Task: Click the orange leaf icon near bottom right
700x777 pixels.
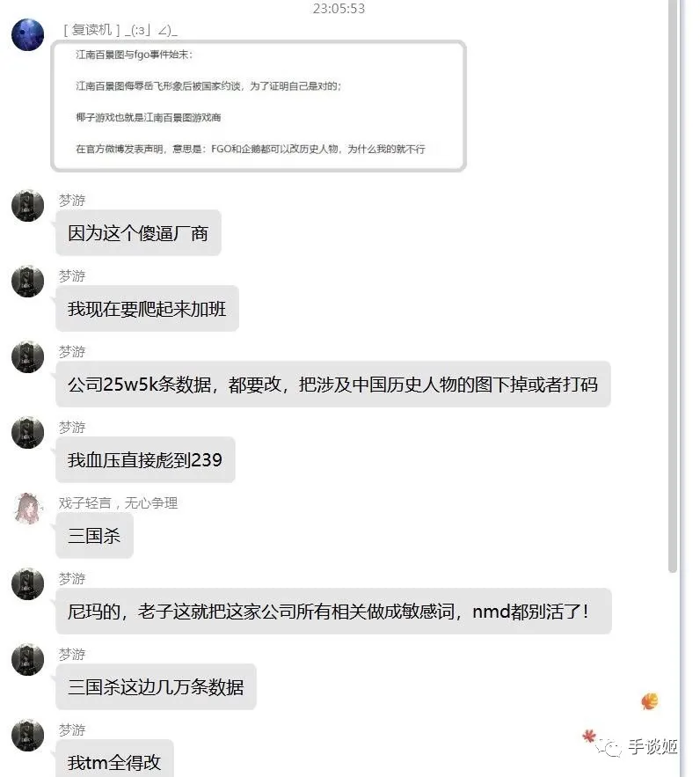Action: pyautogui.click(x=650, y=701)
